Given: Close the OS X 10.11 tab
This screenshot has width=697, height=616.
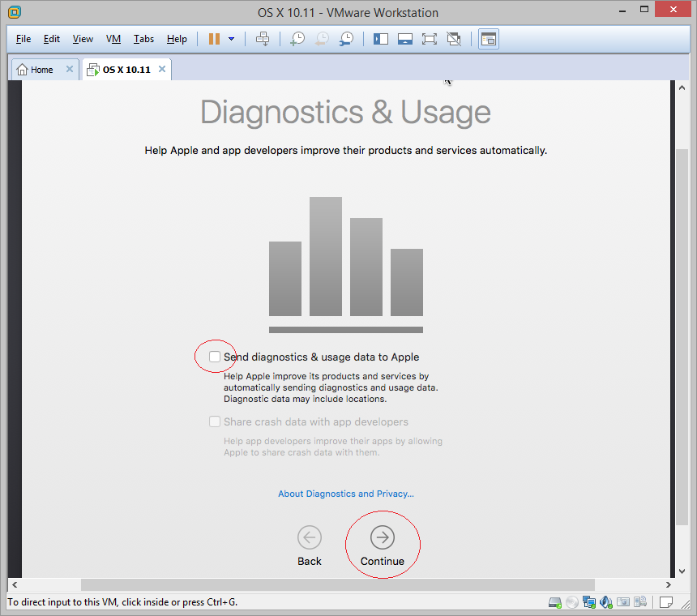Looking at the screenshot, I should pyautogui.click(x=162, y=70).
